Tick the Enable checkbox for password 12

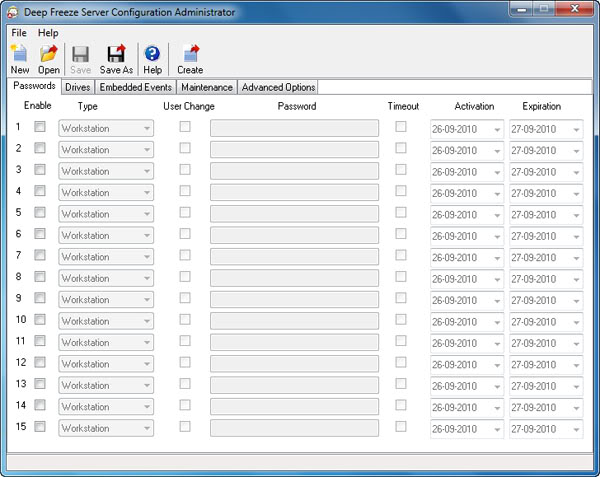coord(40,362)
